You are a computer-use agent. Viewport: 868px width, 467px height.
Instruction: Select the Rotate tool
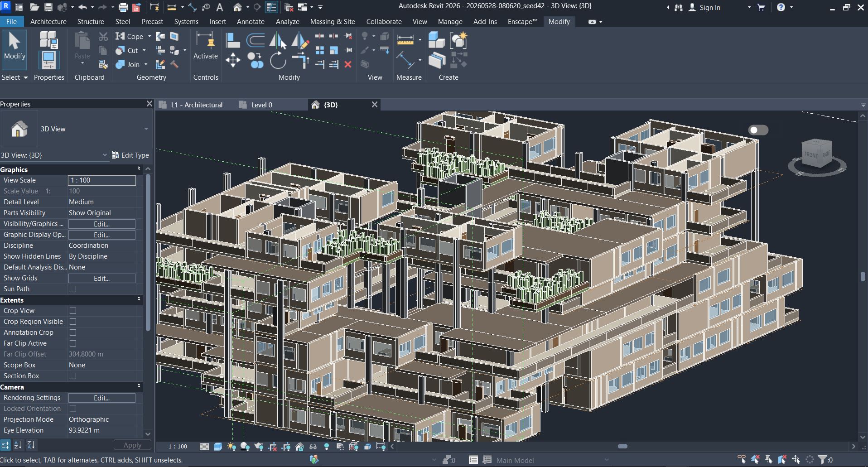[x=278, y=60]
